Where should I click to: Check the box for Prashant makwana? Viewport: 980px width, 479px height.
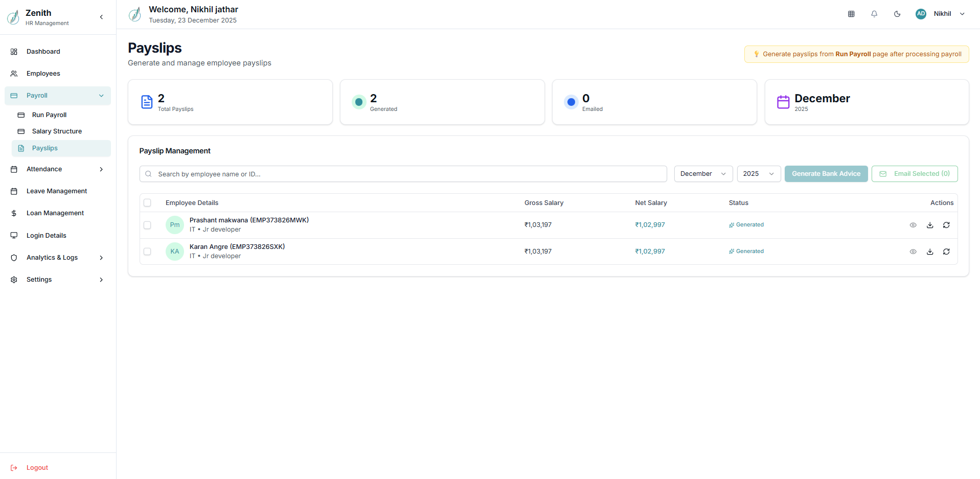147,225
